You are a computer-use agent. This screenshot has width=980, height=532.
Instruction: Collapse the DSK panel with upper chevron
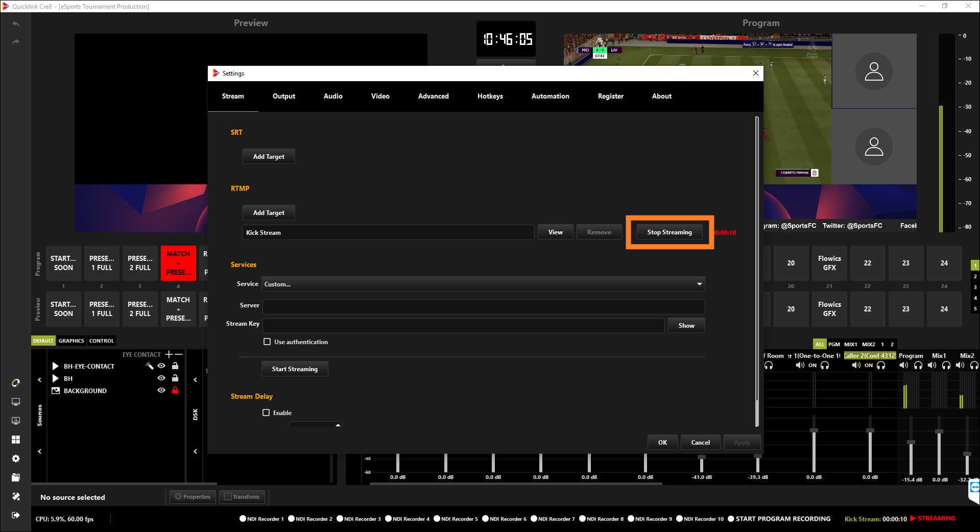tap(195, 380)
